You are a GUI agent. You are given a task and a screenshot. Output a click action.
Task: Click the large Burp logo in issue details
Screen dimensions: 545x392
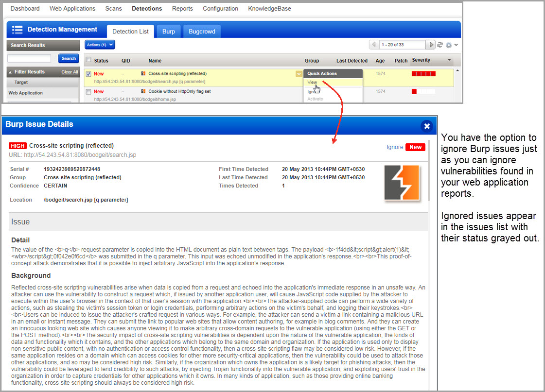click(x=402, y=183)
